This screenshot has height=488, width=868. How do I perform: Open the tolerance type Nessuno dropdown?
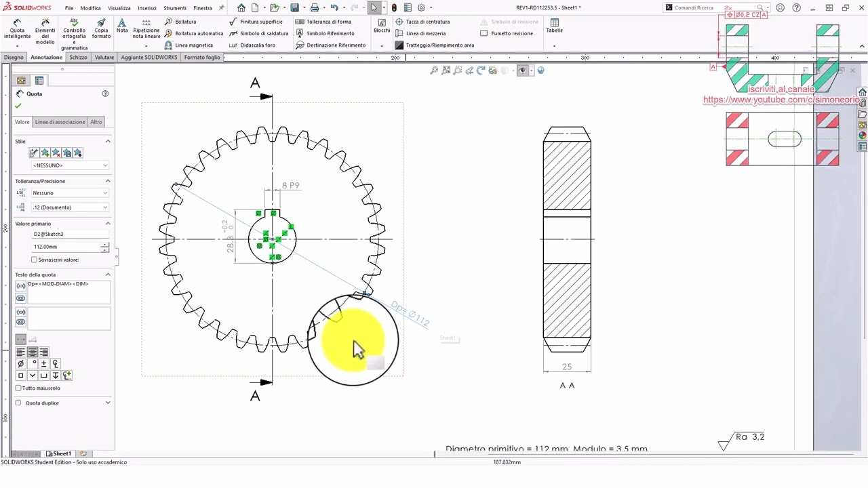70,193
